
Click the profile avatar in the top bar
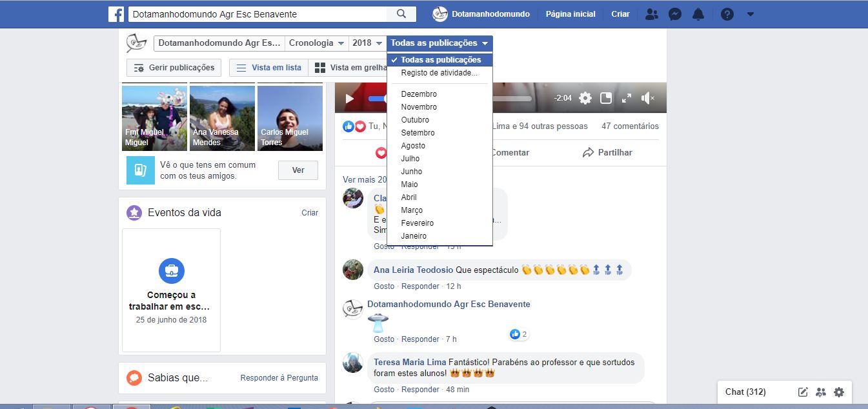click(440, 14)
